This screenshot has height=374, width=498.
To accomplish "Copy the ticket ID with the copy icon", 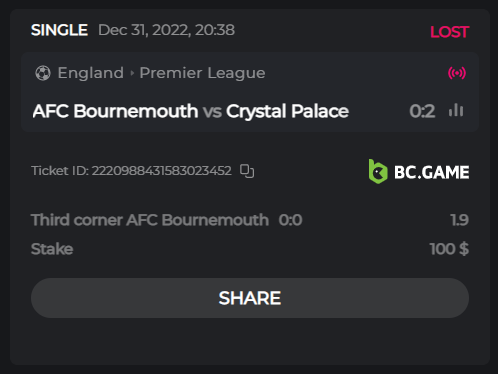I will [247, 171].
